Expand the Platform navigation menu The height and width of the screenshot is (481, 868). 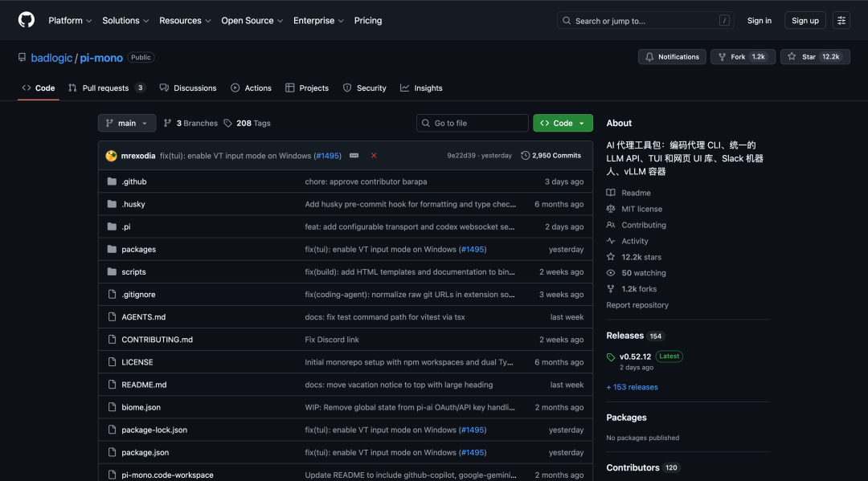click(x=70, y=20)
